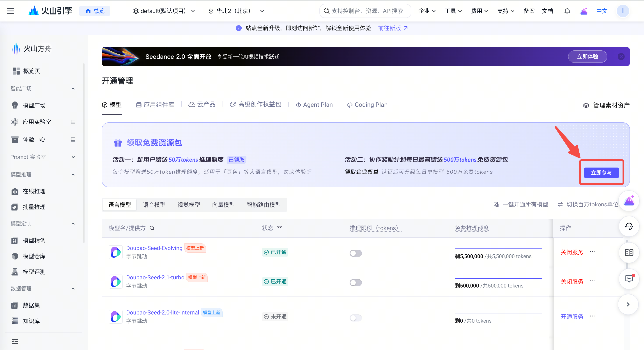
Task: Select the 视觉模型 tab
Action: click(189, 205)
